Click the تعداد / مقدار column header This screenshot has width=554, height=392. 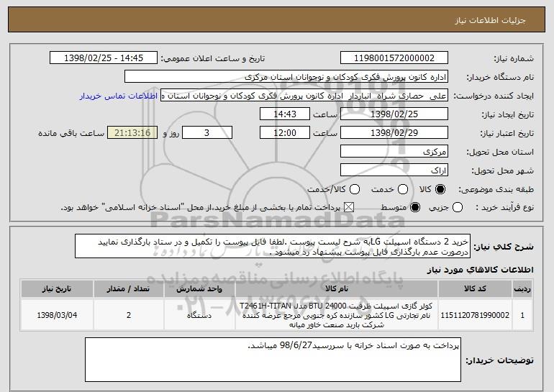(x=128, y=289)
